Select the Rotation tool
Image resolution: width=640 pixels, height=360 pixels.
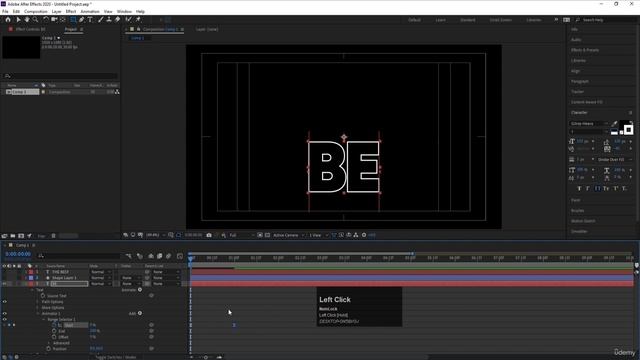coord(46,20)
